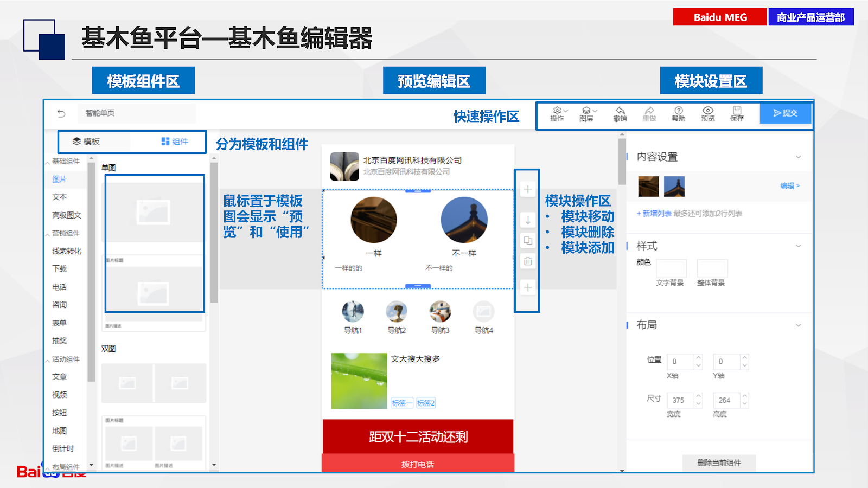Move module down with arrow icon
The image size is (868, 488).
tap(528, 220)
